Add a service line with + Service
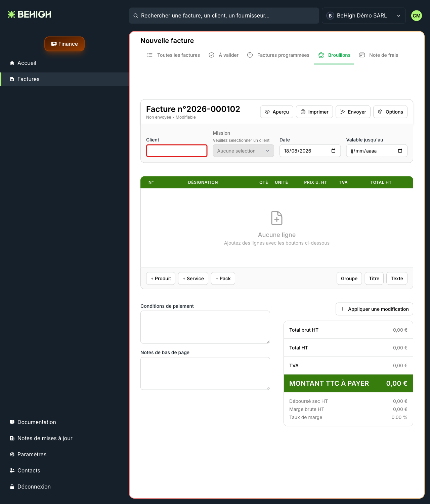Viewport: 430px width, 504px height. click(193, 279)
